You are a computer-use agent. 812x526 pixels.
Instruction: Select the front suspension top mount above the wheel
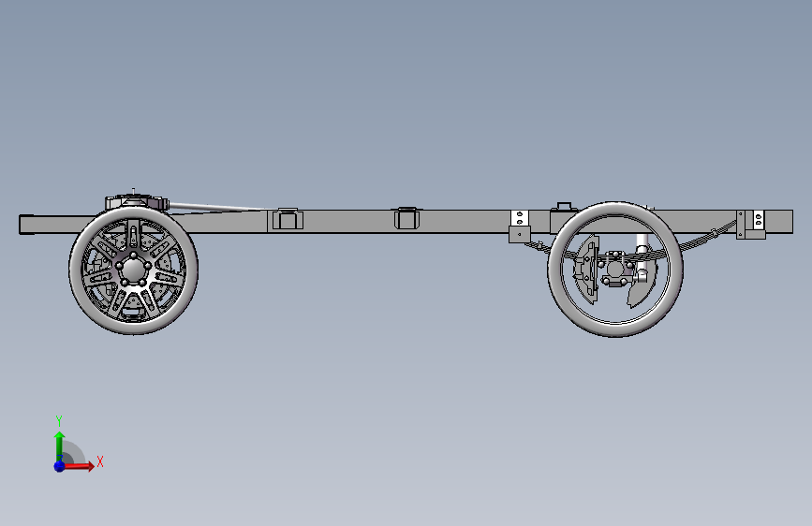tap(137, 201)
